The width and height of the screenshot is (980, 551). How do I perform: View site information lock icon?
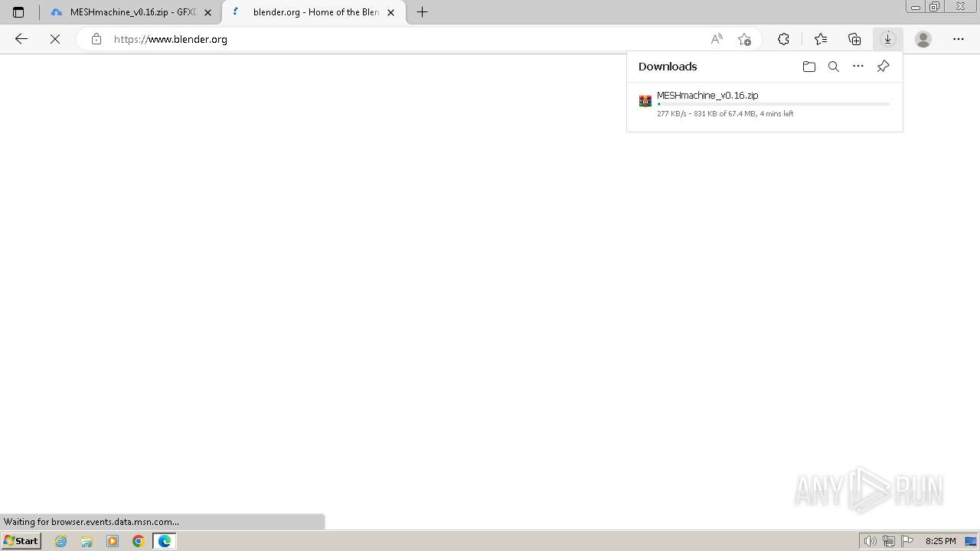(x=96, y=39)
